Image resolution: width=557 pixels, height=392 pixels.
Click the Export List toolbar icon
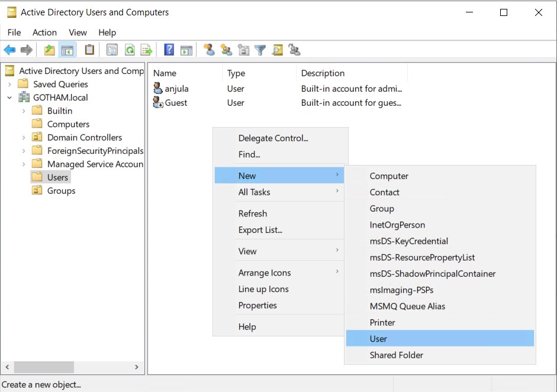coord(146,50)
